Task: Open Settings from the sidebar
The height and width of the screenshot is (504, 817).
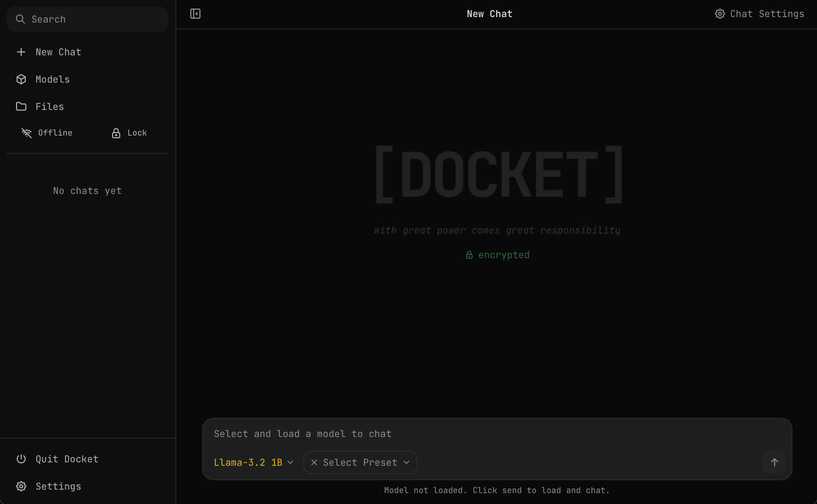Action: tap(58, 486)
